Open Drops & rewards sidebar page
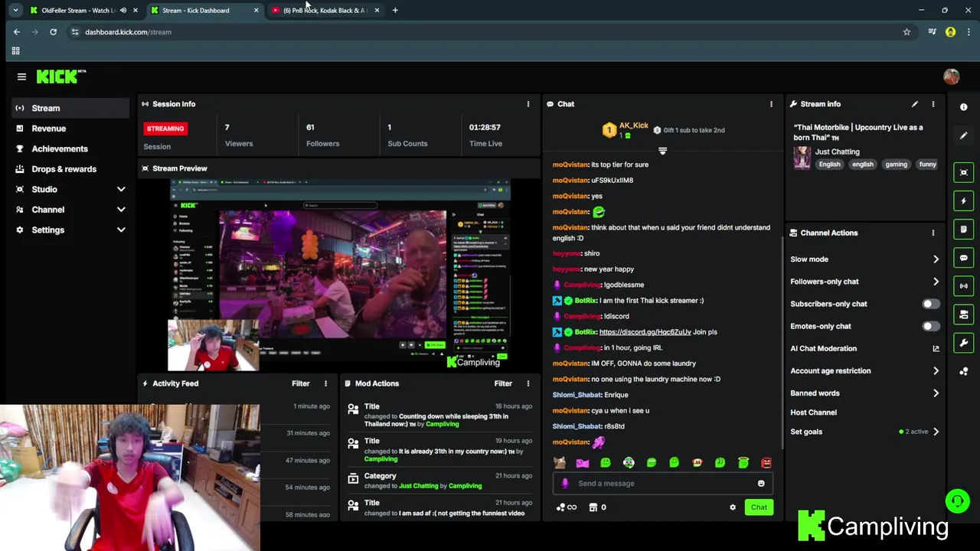980x551 pixels. [x=70, y=169]
